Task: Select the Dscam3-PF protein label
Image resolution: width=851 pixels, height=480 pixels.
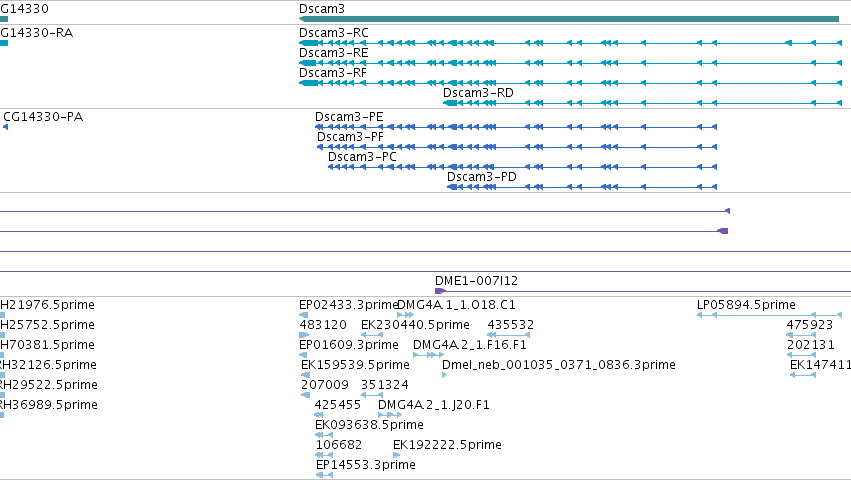Action: coord(350,137)
